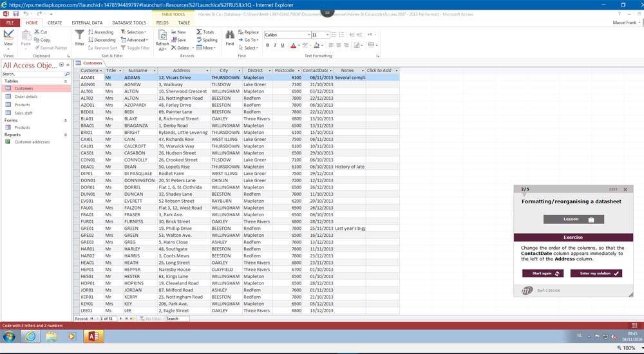Open the Calibri font name dropdown
The image size is (644, 354).
[308, 35]
